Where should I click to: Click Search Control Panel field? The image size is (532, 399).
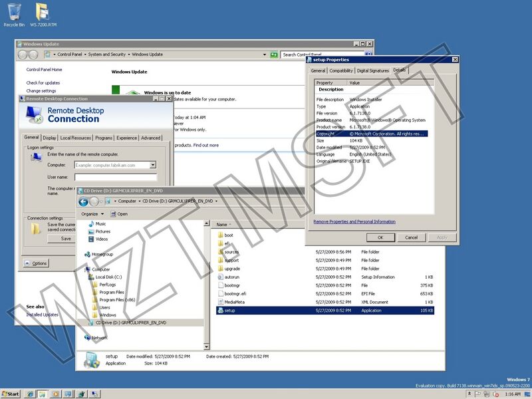pyautogui.click(x=323, y=55)
